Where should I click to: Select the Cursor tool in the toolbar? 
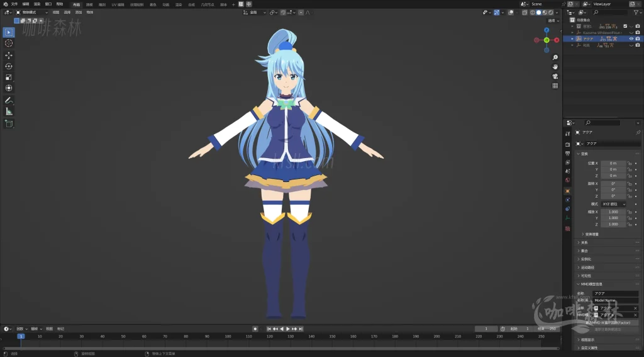[9, 43]
